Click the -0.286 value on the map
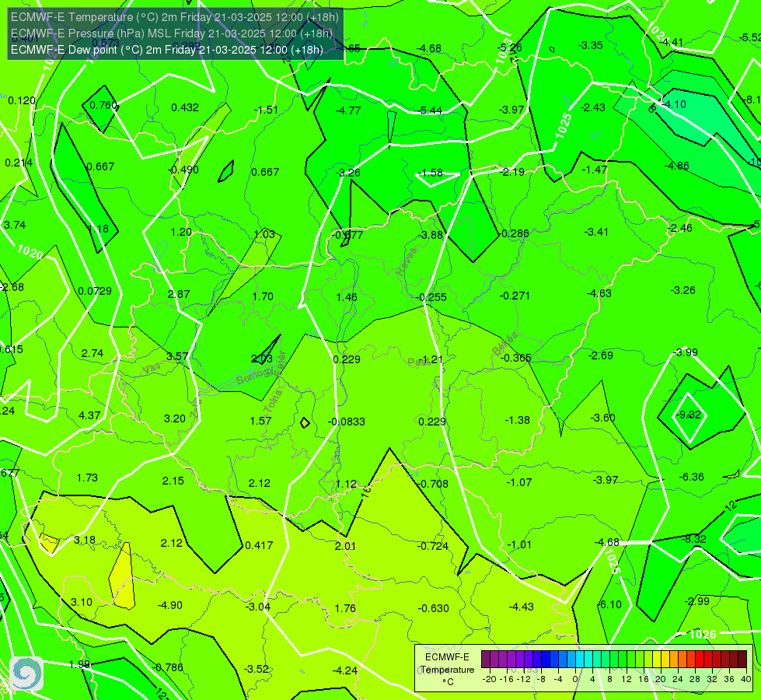The width and height of the screenshot is (761, 700). 513,233
